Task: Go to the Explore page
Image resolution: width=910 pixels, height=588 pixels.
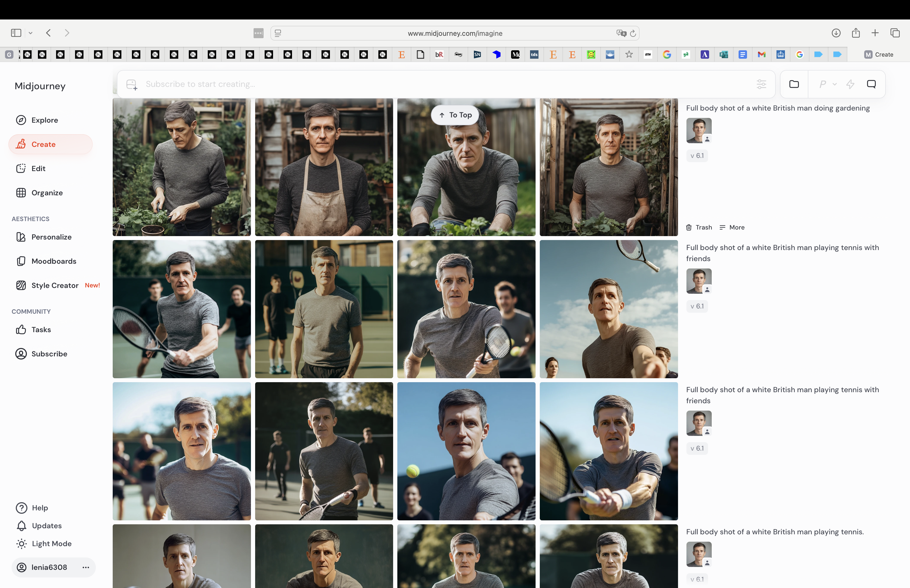Action: (45, 120)
